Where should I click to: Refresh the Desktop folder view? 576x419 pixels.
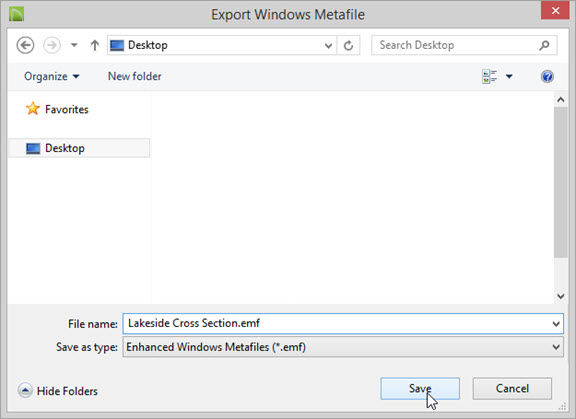point(348,46)
